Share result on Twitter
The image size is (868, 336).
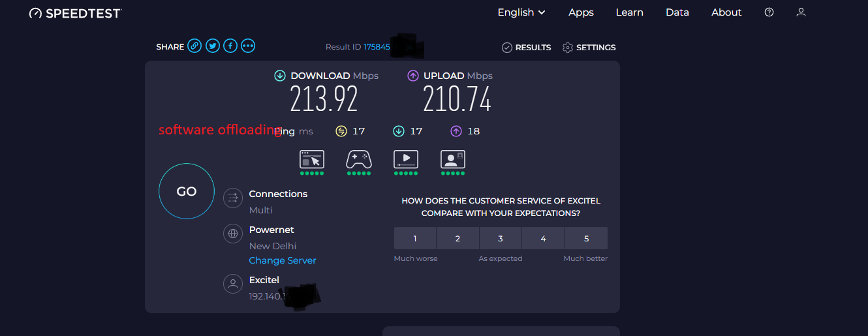pyautogui.click(x=212, y=46)
